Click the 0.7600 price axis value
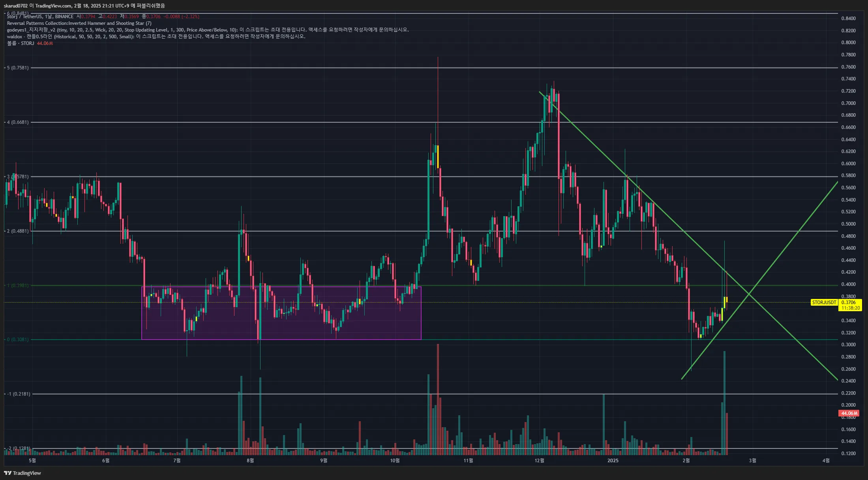This screenshot has height=480, width=868. pyautogui.click(x=848, y=67)
